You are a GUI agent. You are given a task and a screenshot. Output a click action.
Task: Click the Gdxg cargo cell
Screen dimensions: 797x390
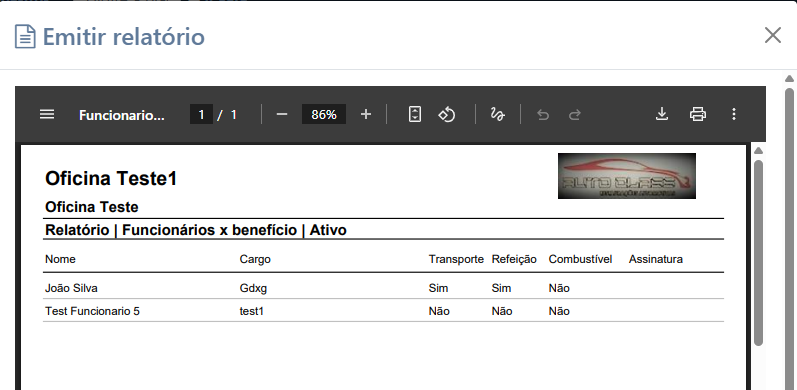click(253, 288)
